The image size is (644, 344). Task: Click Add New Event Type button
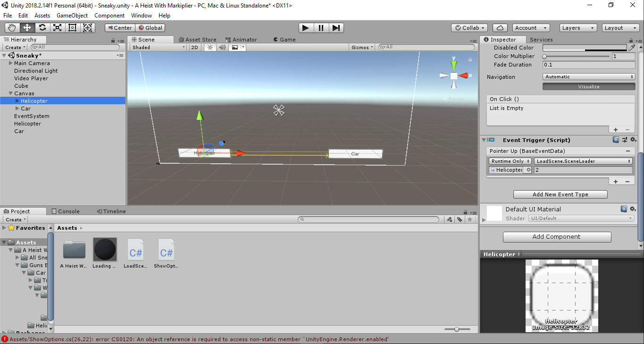[x=560, y=194]
